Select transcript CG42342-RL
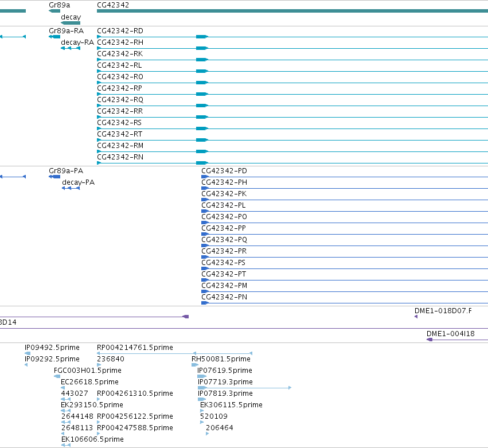The image size is (488, 448). [119, 65]
